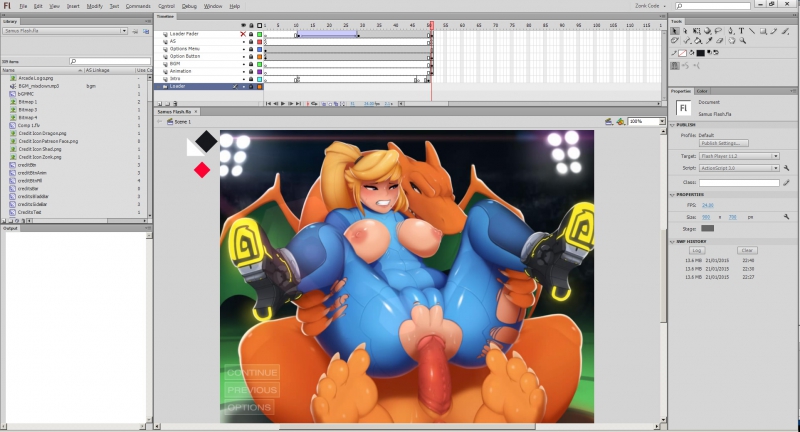
Task: Switch to the Color panel tab
Action: (x=702, y=91)
